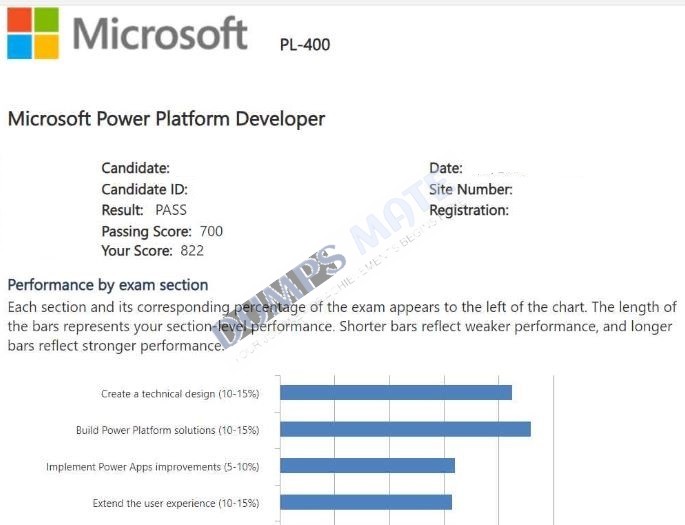The width and height of the screenshot is (685, 525).
Task: Click the Create a technical design bar
Action: click(x=396, y=393)
